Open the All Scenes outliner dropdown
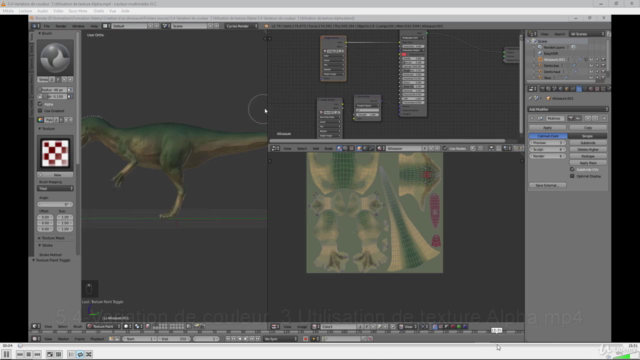640x360 pixels. [587, 34]
